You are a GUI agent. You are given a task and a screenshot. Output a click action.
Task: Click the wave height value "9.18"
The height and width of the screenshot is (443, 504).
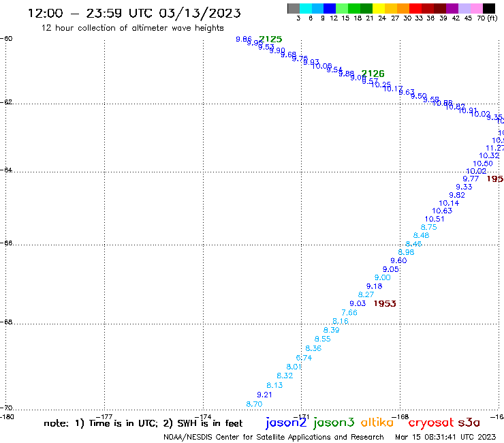click(x=374, y=286)
